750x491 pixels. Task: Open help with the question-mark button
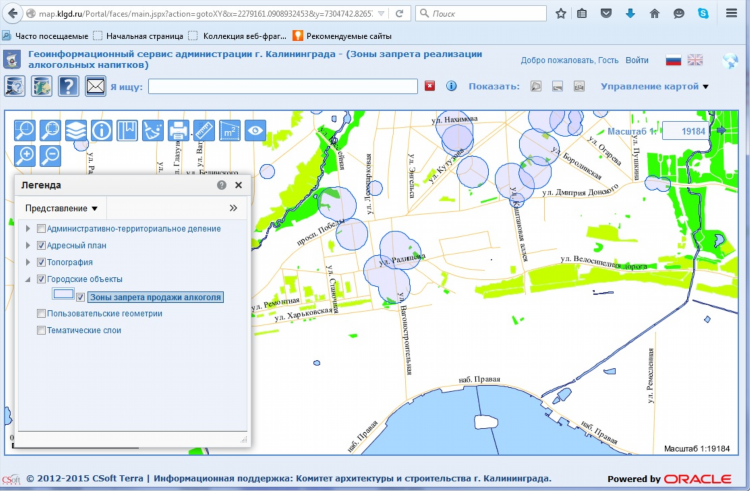click(x=68, y=87)
